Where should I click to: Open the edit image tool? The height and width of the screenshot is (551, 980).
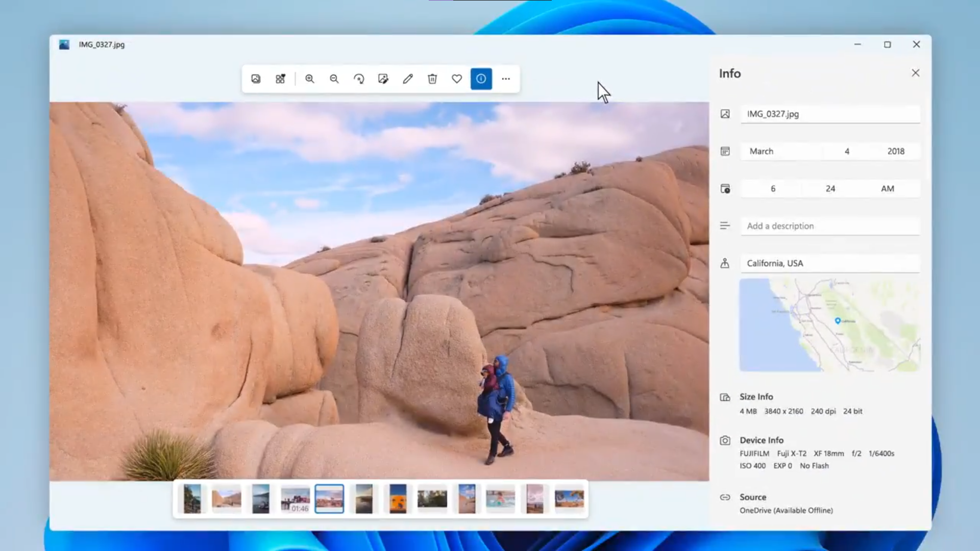pos(383,79)
